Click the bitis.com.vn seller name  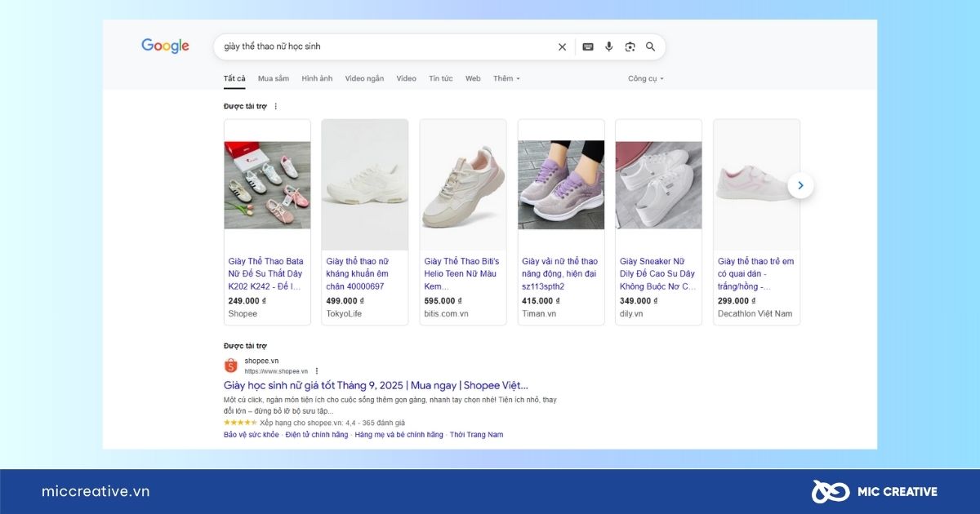[x=446, y=313]
